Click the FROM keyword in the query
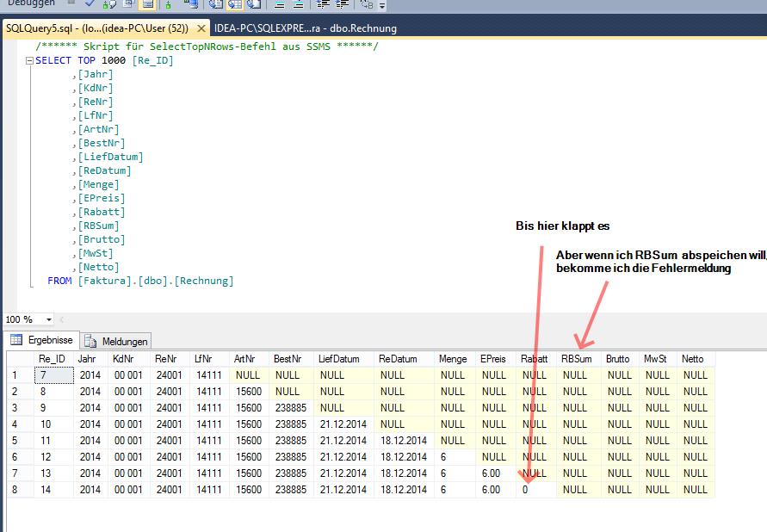Viewport: 767px width, 532px height. tap(59, 281)
